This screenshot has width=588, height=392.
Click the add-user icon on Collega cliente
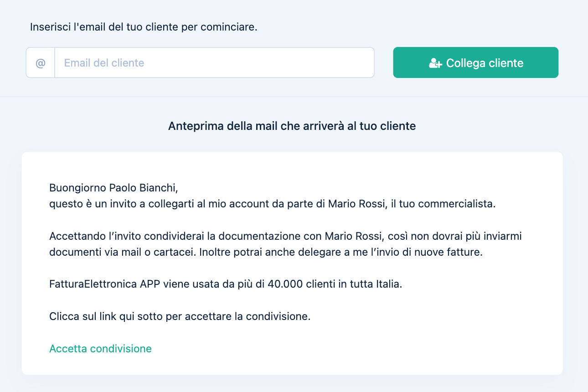(435, 63)
